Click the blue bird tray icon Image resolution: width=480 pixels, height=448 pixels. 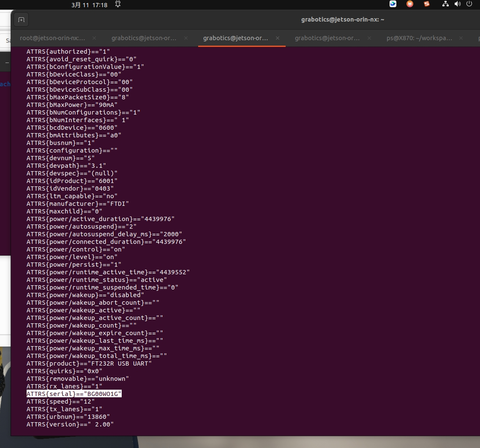pos(393,4)
